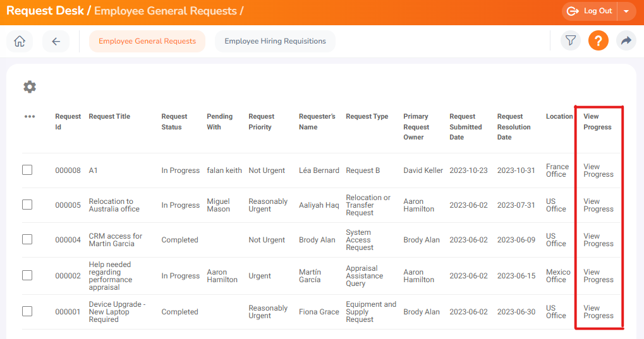This screenshot has height=339, width=644.
Task: Open the table settings gear icon
Action: click(x=30, y=86)
